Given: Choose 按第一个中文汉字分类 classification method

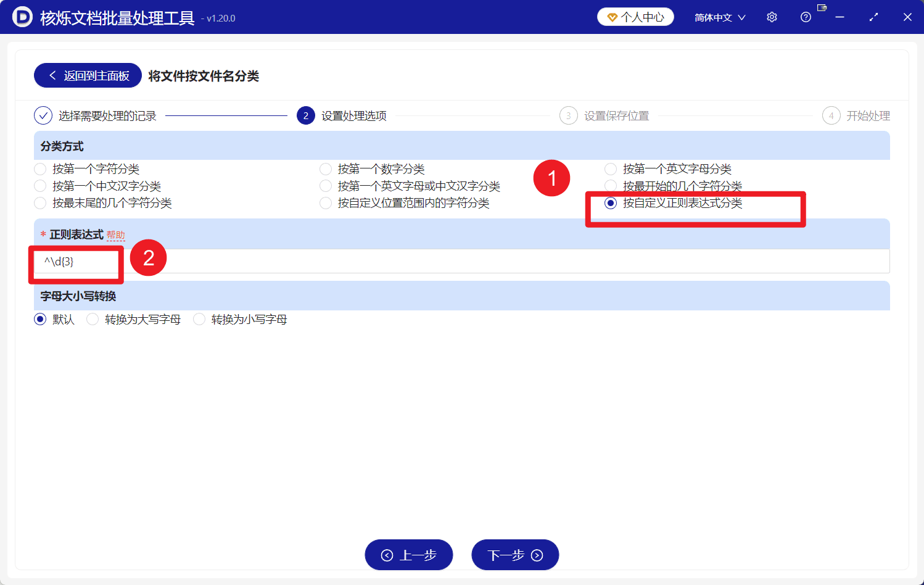Looking at the screenshot, I should click(x=40, y=186).
